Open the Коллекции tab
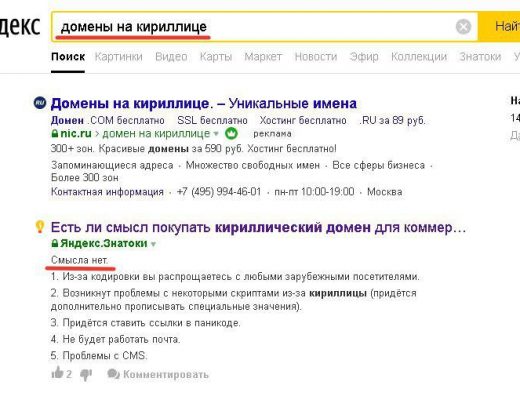520x400 pixels. point(419,57)
